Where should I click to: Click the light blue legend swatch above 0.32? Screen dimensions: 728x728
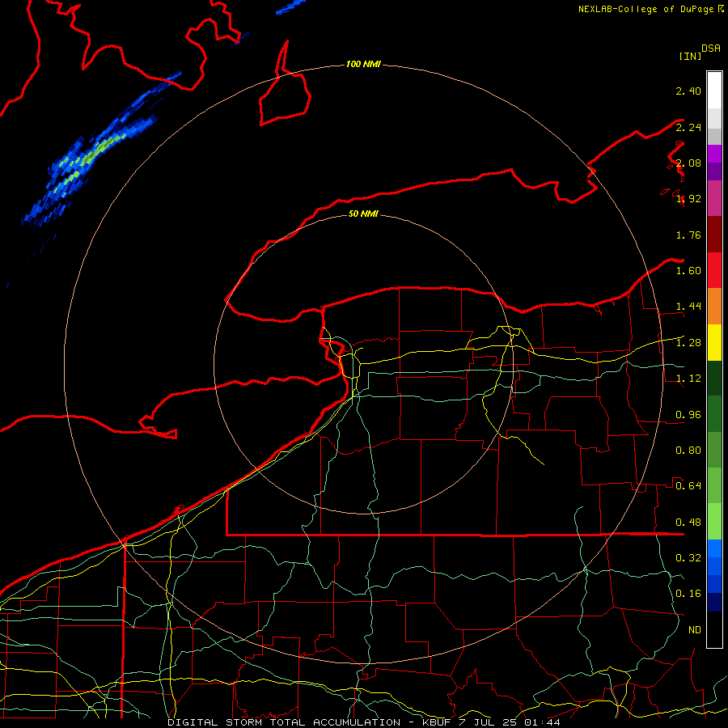coord(714,548)
